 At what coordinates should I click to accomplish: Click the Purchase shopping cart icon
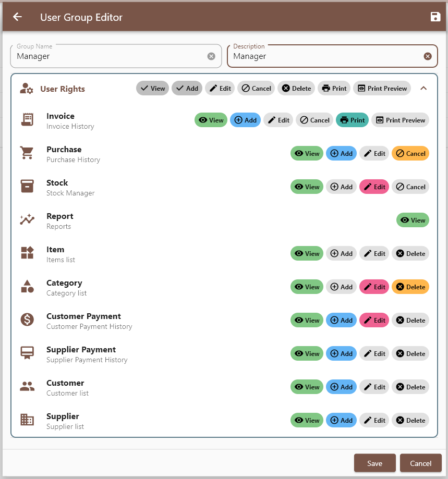click(27, 153)
